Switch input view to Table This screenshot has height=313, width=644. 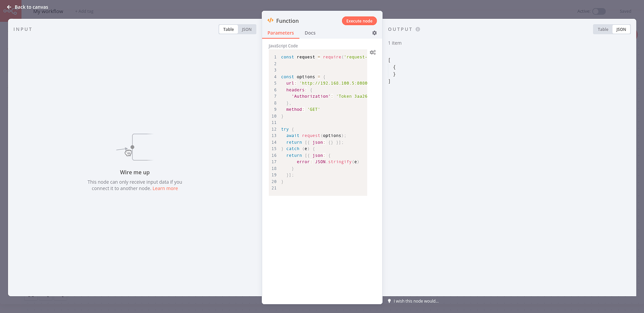tap(229, 29)
